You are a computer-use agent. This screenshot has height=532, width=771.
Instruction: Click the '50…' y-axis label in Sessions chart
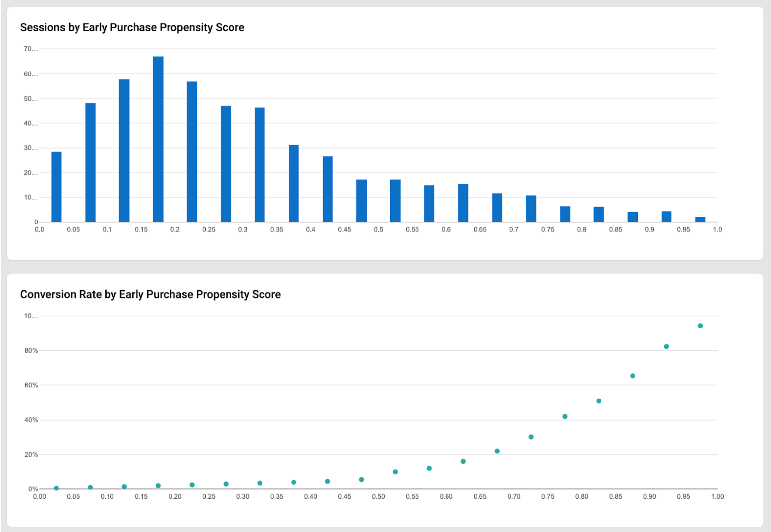(31, 99)
